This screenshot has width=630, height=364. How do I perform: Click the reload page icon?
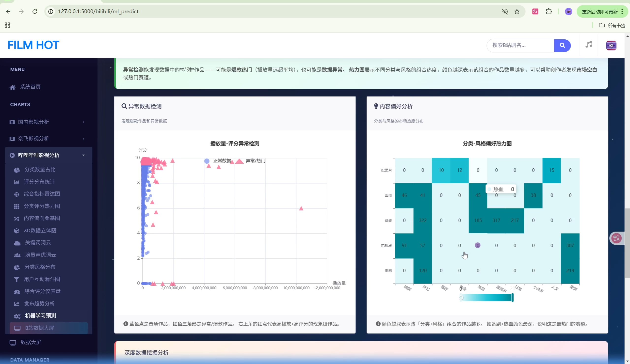35,12
